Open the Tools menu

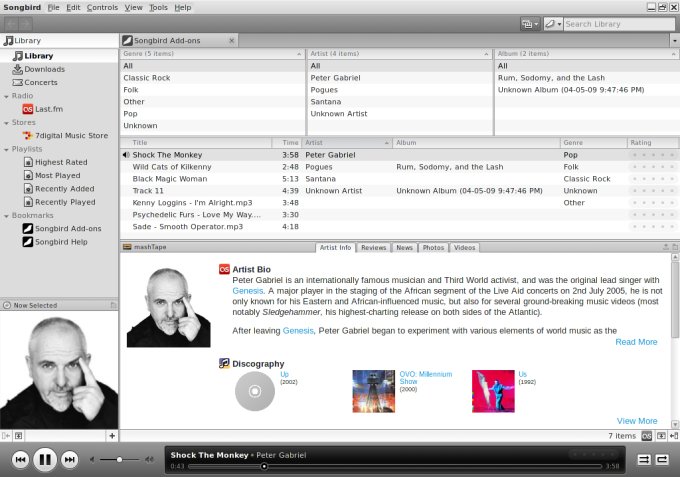pyautogui.click(x=158, y=7)
